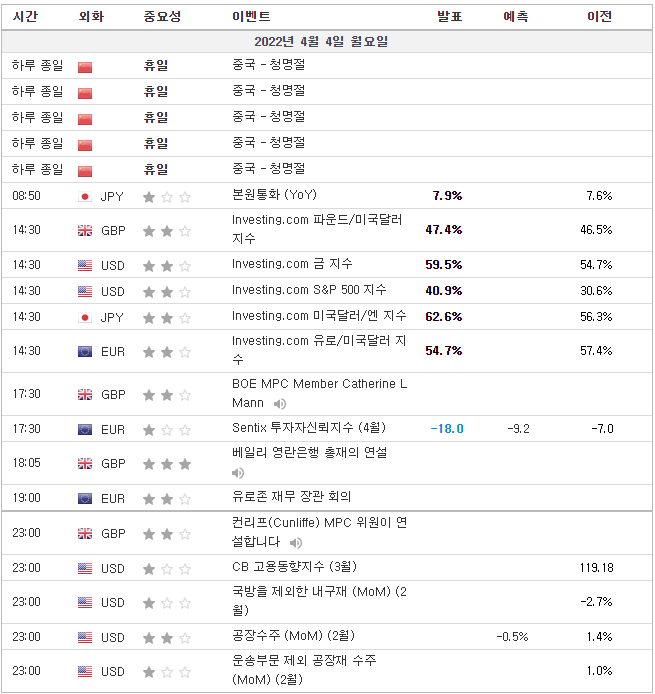This screenshot has width=655, height=694.
Task: Click the -18.0 actual value for Sentix
Action: click(447, 429)
